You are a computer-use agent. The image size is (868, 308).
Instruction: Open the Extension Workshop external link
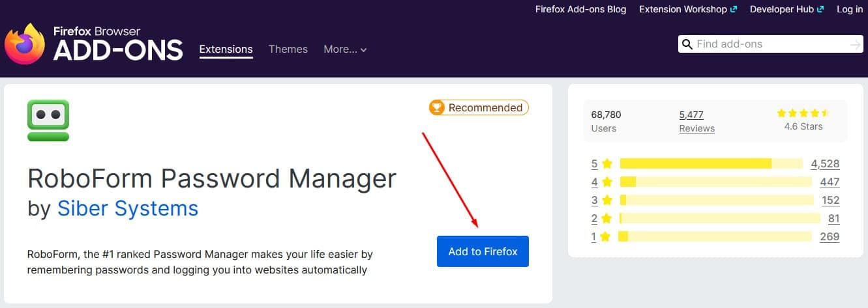688,9
